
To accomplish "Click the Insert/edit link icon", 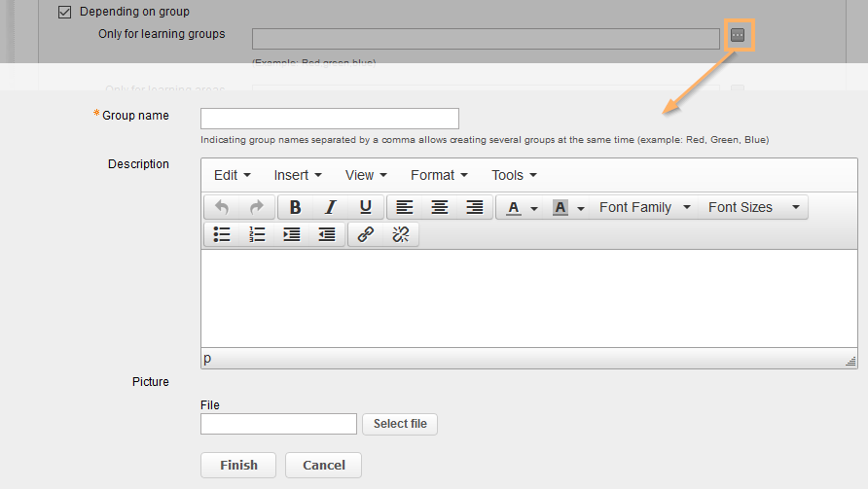I will coord(366,234).
